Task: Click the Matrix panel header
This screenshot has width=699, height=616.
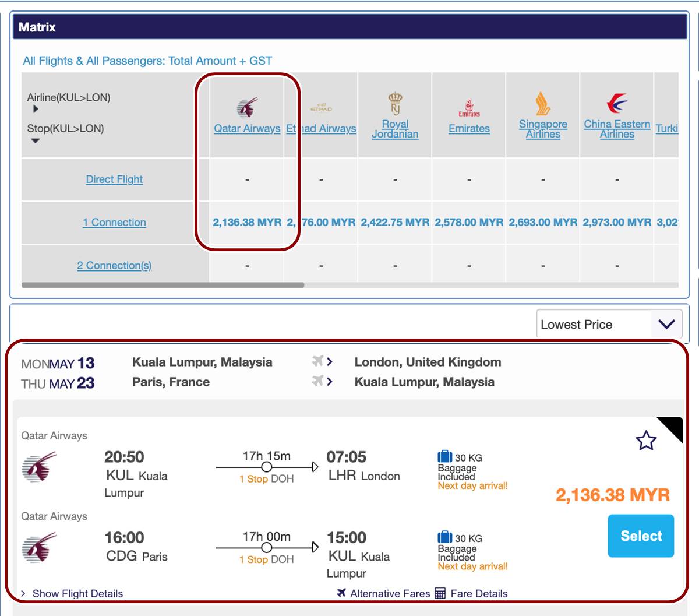Action: pos(349,27)
